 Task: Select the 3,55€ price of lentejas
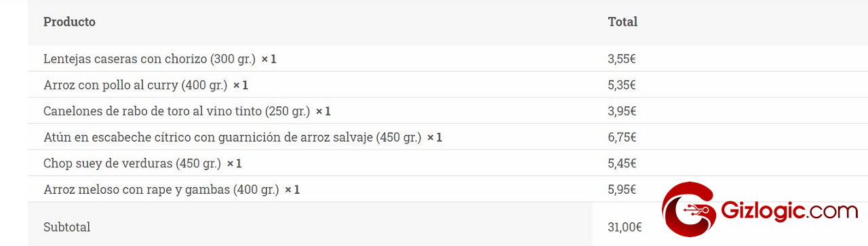622,59
